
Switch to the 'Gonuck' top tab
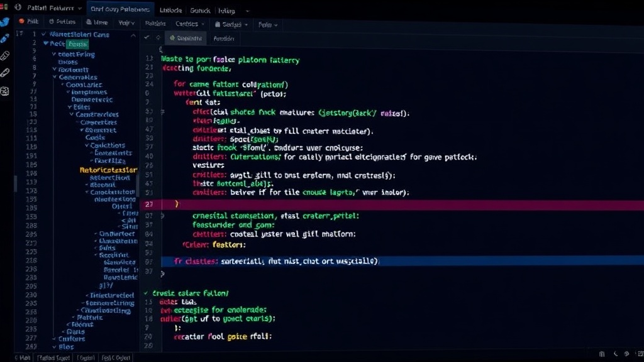pos(200,11)
